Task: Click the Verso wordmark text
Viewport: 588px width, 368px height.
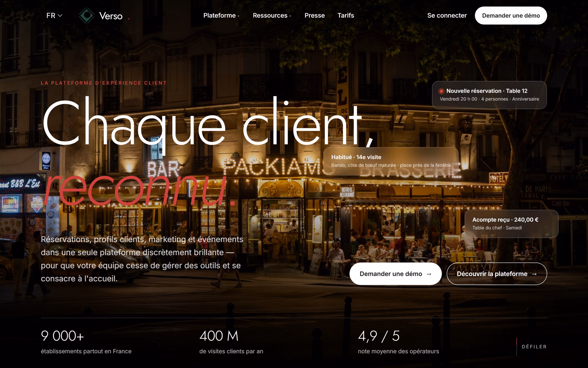Action: click(x=111, y=16)
